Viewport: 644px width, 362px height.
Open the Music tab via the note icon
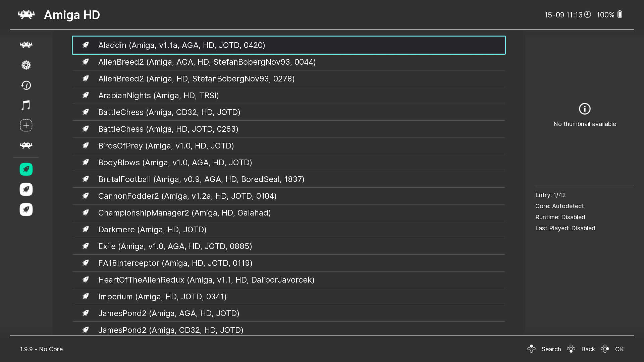[26, 105]
